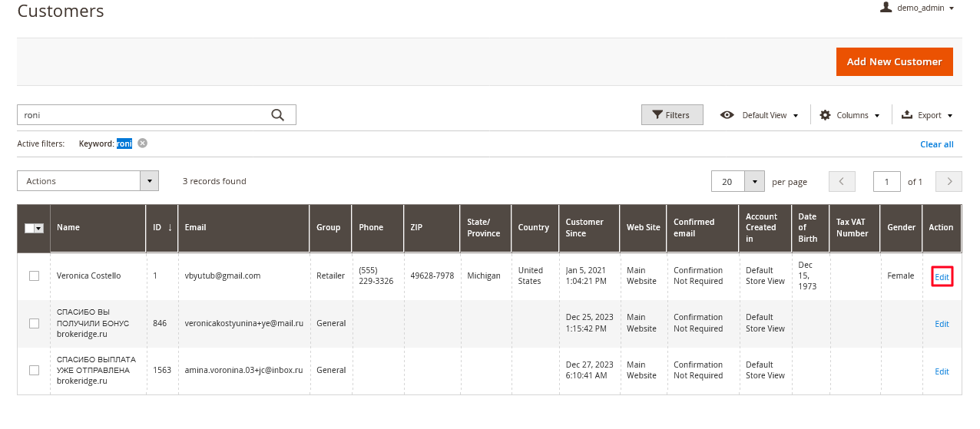Screen dimensions: 980x429
Task: Sort by Account Created in column header
Action: tap(765, 228)
